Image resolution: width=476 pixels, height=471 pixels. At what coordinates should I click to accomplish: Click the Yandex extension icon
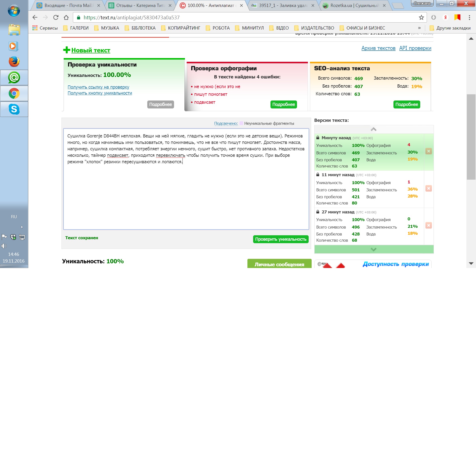(445, 17)
